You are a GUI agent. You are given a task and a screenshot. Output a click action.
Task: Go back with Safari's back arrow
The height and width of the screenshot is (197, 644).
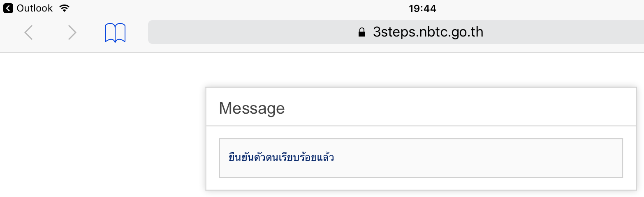pos(28,32)
